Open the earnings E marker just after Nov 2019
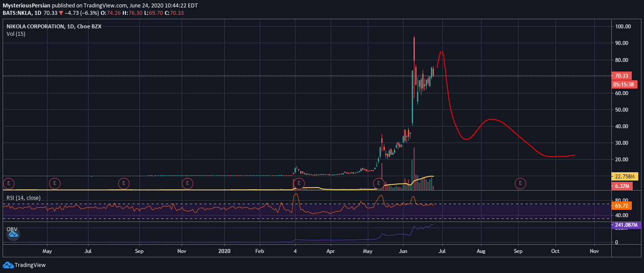Viewport: 644px width, 273px height. click(187, 183)
